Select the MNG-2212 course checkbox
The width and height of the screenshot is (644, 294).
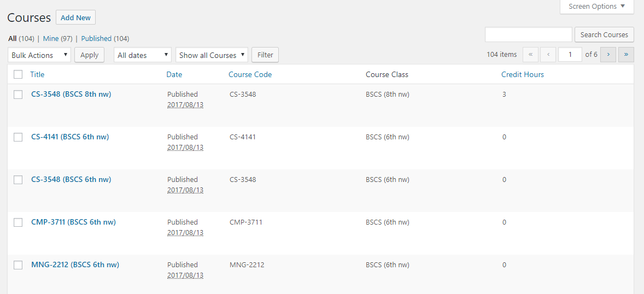point(18,265)
